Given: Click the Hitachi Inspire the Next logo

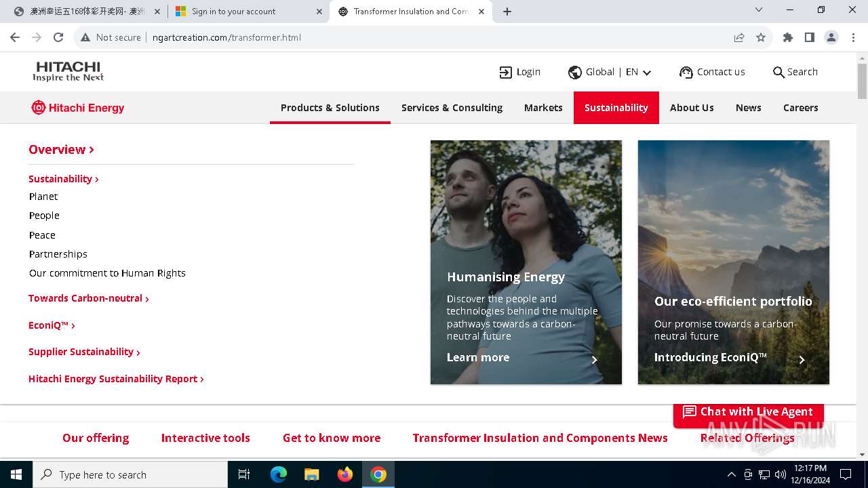Looking at the screenshot, I should point(68,71).
